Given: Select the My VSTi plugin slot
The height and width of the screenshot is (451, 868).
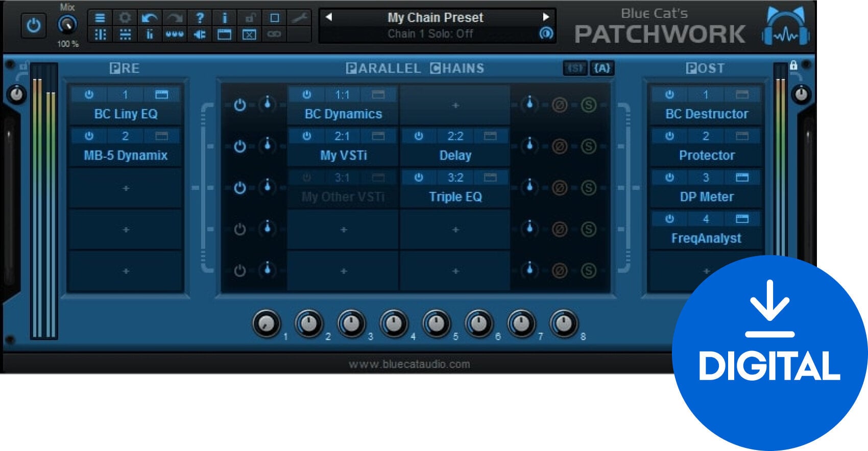Looking at the screenshot, I should point(343,155).
